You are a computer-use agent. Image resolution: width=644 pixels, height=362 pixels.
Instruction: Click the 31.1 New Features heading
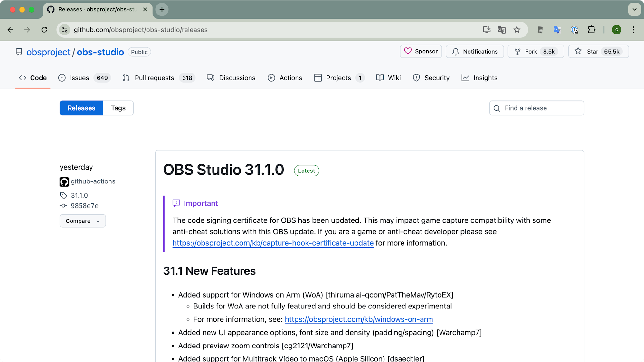(x=209, y=271)
